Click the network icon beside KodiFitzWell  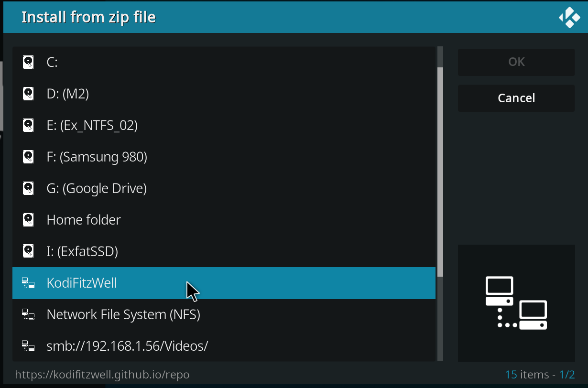[x=29, y=283]
